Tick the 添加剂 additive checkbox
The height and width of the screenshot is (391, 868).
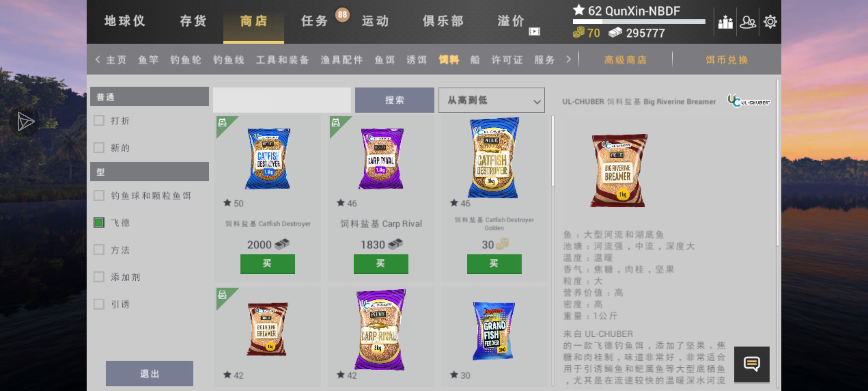pos(99,277)
